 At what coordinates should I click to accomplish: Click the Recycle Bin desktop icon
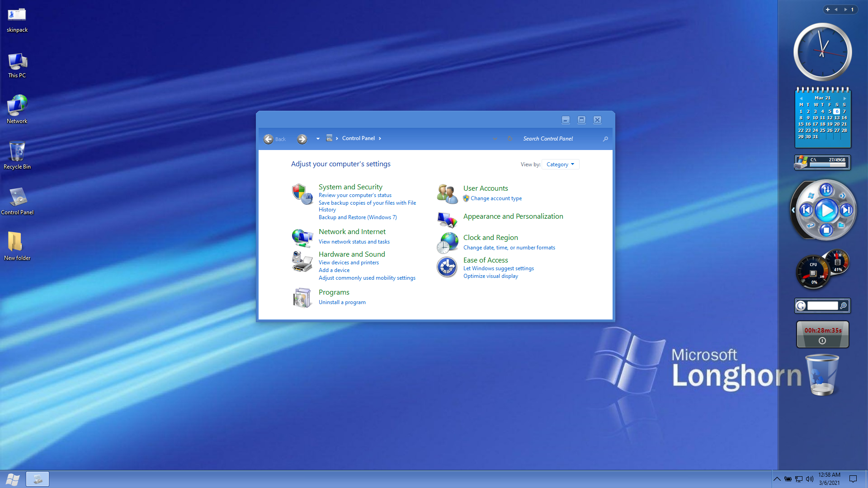(17, 151)
